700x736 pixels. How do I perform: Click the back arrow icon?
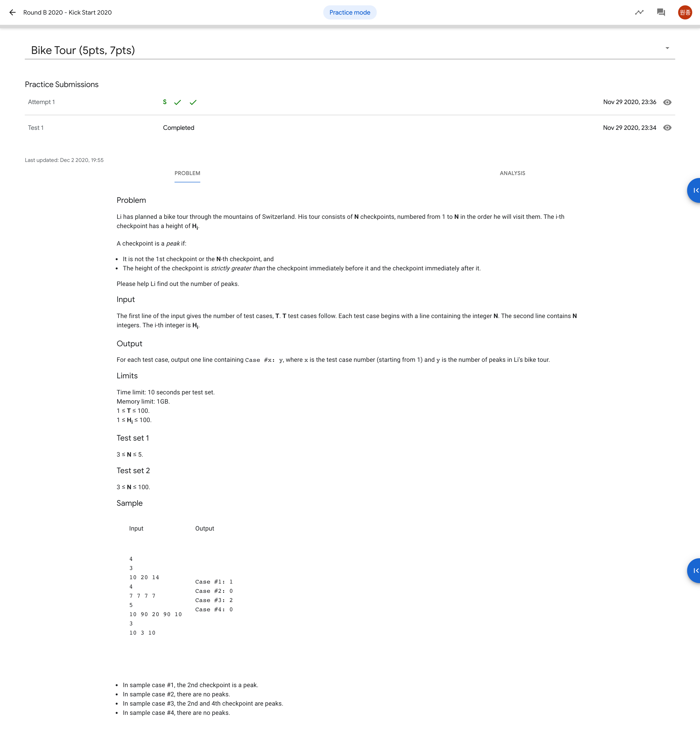click(12, 12)
